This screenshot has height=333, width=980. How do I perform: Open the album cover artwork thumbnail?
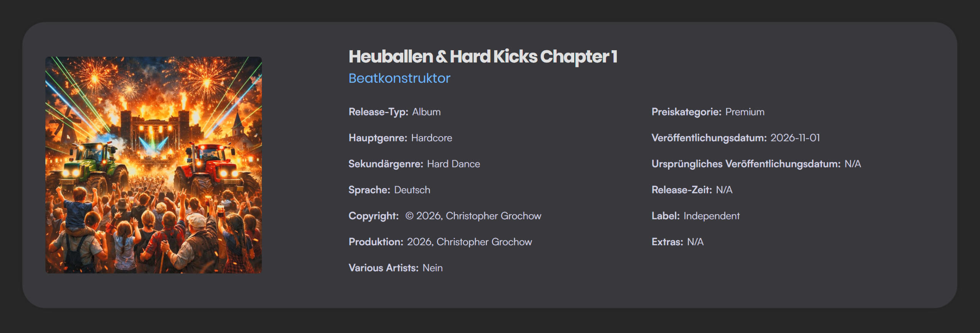154,165
